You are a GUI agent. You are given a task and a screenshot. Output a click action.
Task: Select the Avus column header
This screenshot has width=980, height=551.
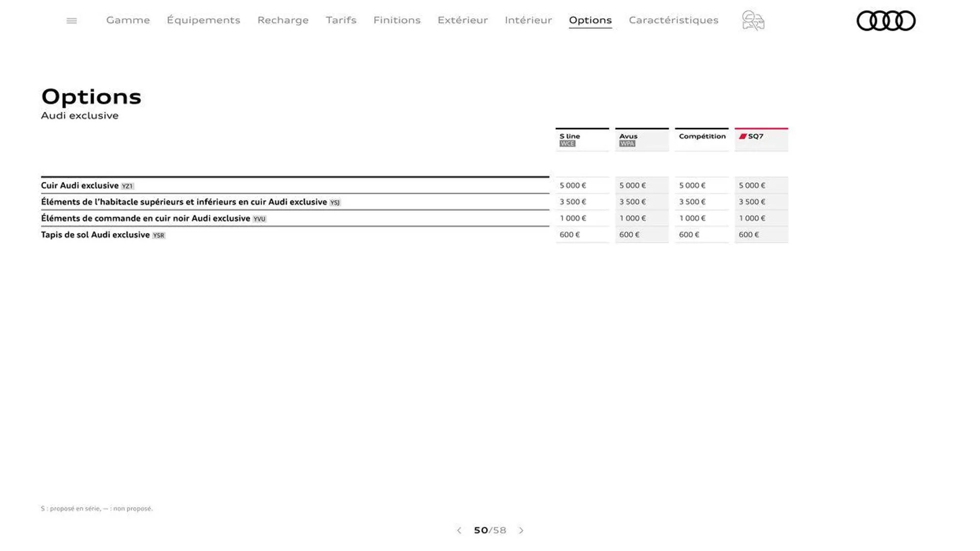pos(642,139)
